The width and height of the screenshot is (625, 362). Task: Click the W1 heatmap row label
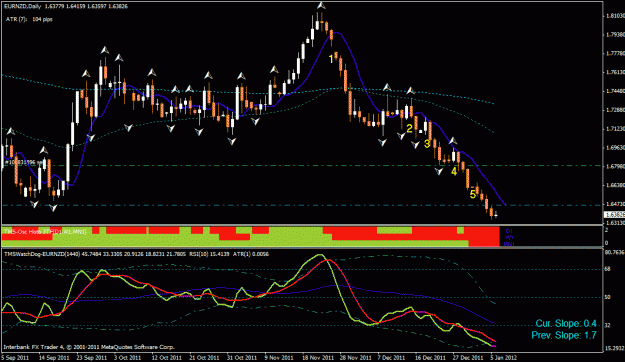tap(509, 237)
